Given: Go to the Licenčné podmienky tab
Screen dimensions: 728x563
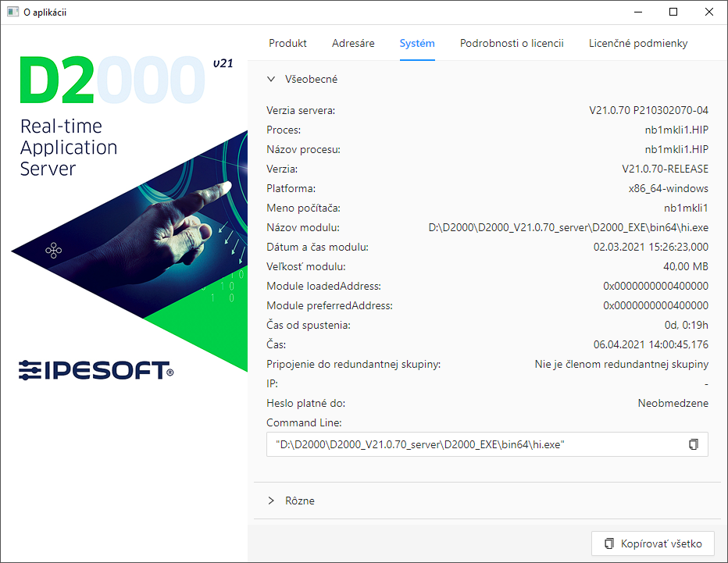Looking at the screenshot, I should (x=638, y=44).
